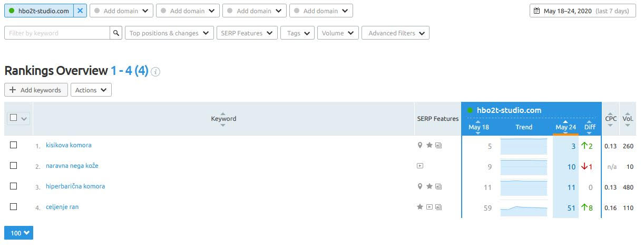Open the Top positions & changes dropdown
Viewport: 644px width, 247px height.
click(169, 33)
